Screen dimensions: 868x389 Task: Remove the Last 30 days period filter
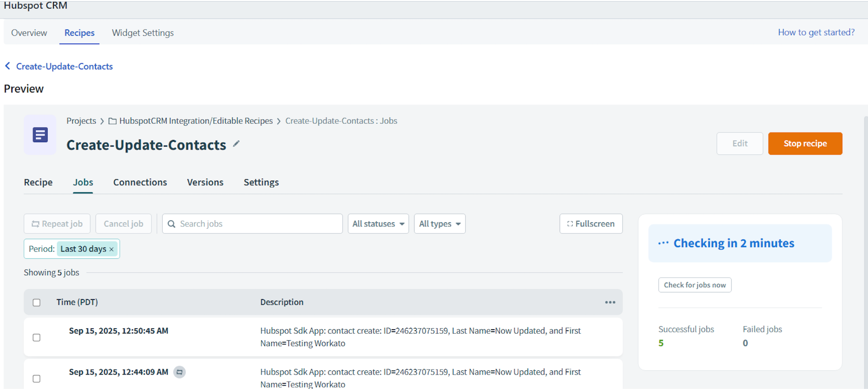111,249
